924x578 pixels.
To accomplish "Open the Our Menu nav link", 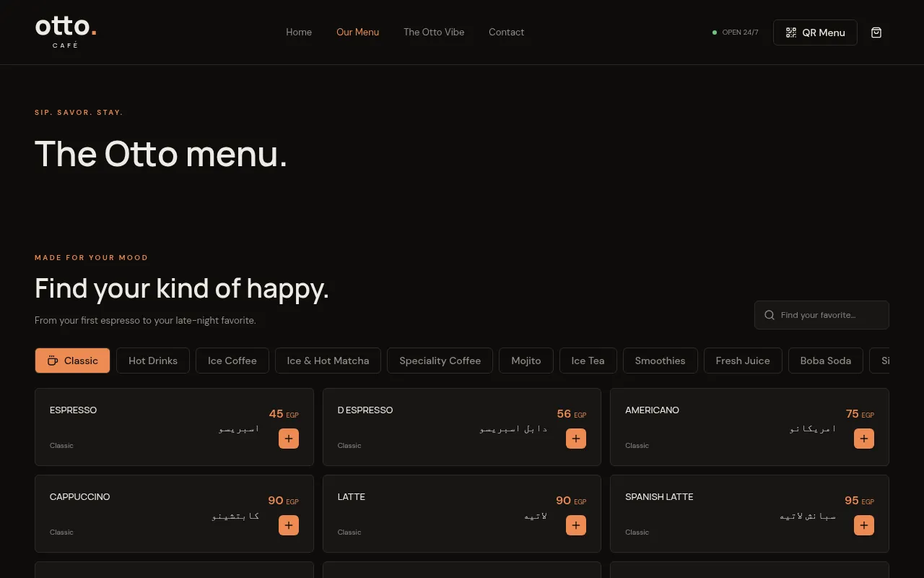I will (x=357, y=32).
